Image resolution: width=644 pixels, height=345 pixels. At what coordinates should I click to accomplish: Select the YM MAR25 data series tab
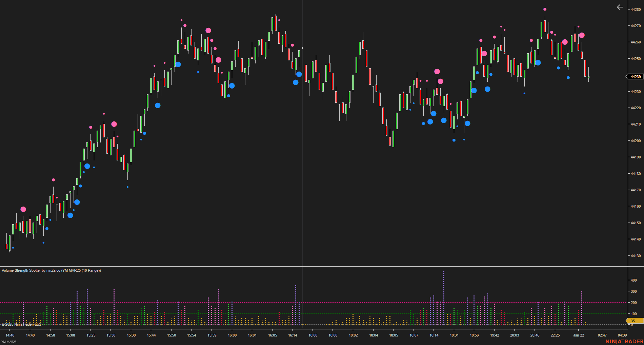[8, 342]
